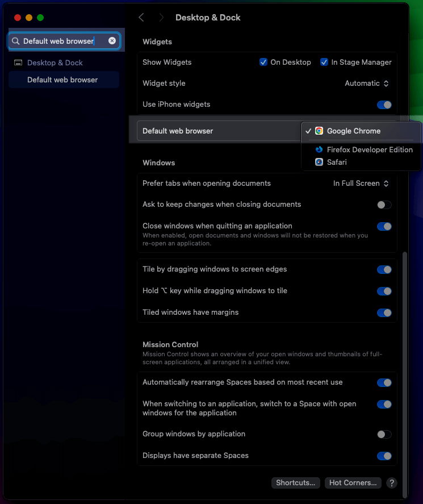
Task: Choose Firefox Developer Edition as default browser
Action: tap(361, 149)
